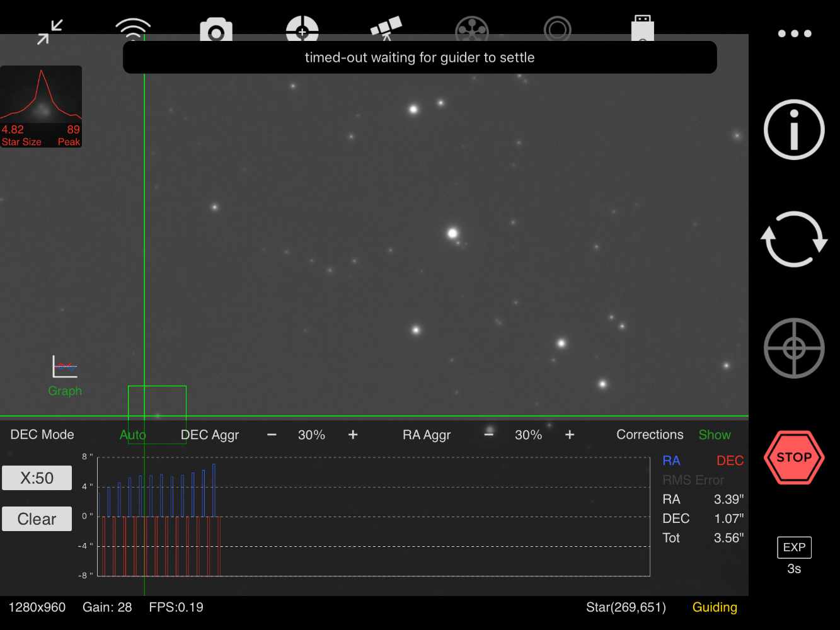This screenshot has height=630, width=840.
Task: Tap the 4.82 Star Size readout
Action: click(21, 135)
